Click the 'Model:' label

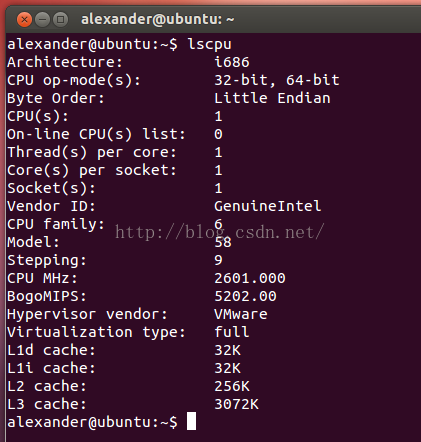(x=33, y=242)
